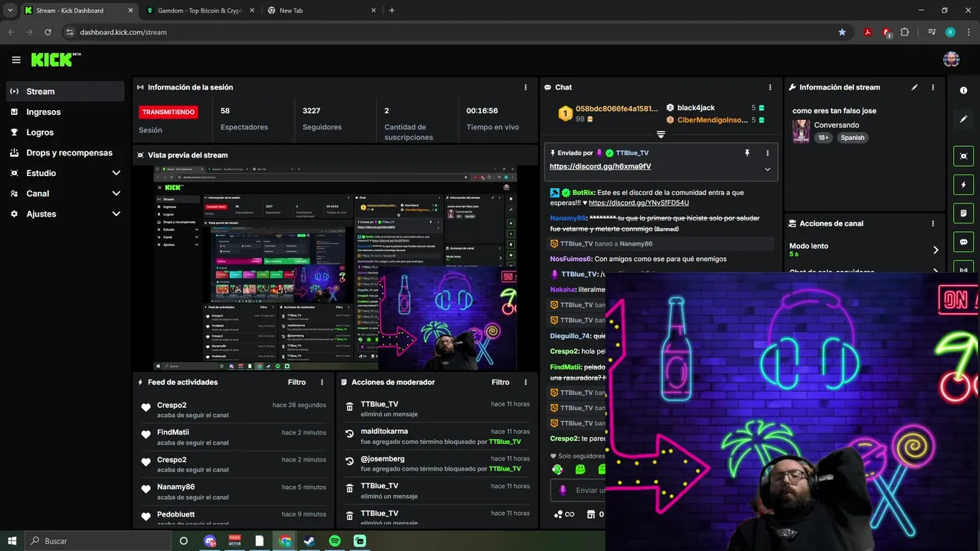Click the info icon in right sidebar

[963, 90]
